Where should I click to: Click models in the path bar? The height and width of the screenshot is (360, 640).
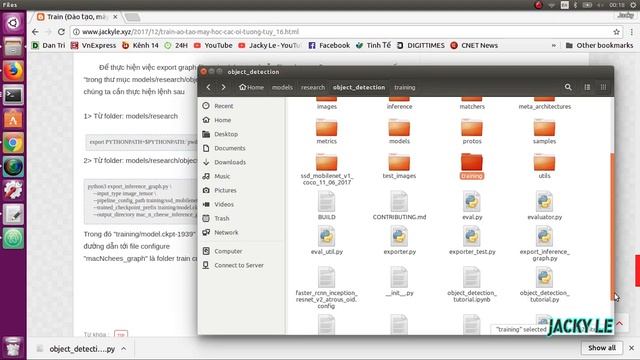282,87
